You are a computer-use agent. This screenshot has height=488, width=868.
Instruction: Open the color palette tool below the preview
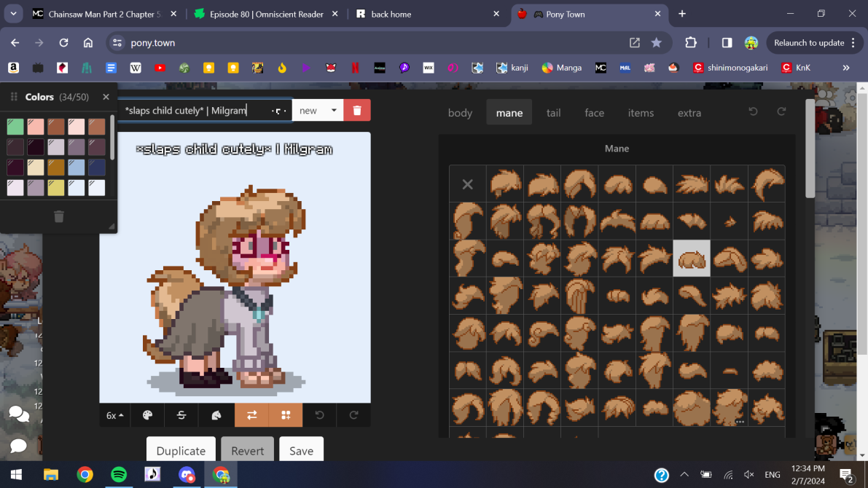point(148,415)
